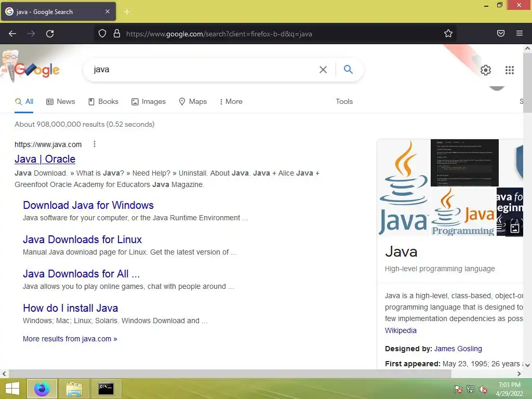Open Download Java for Windows link

[88, 205]
